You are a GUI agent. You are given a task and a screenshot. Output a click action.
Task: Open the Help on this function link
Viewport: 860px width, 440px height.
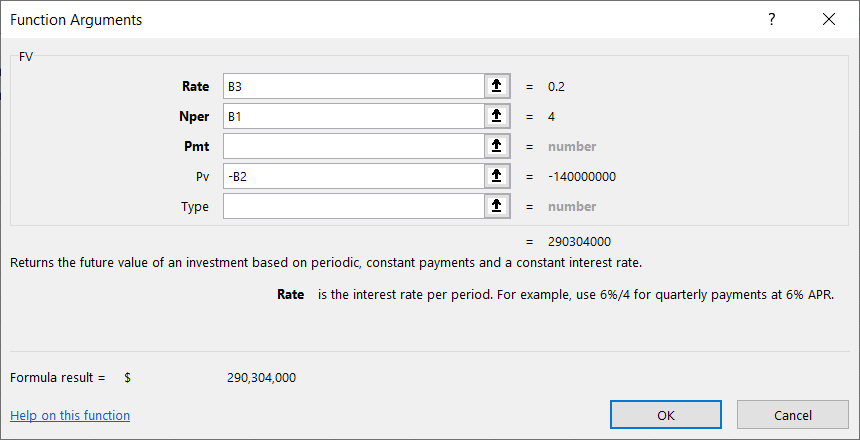click(70, 415)
